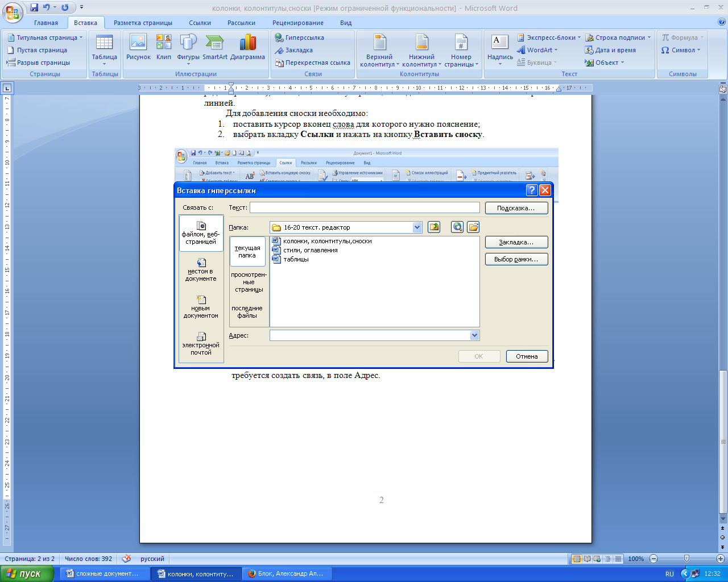
Task: Insert a picture via Рисунок
Action: coord(138,47)
